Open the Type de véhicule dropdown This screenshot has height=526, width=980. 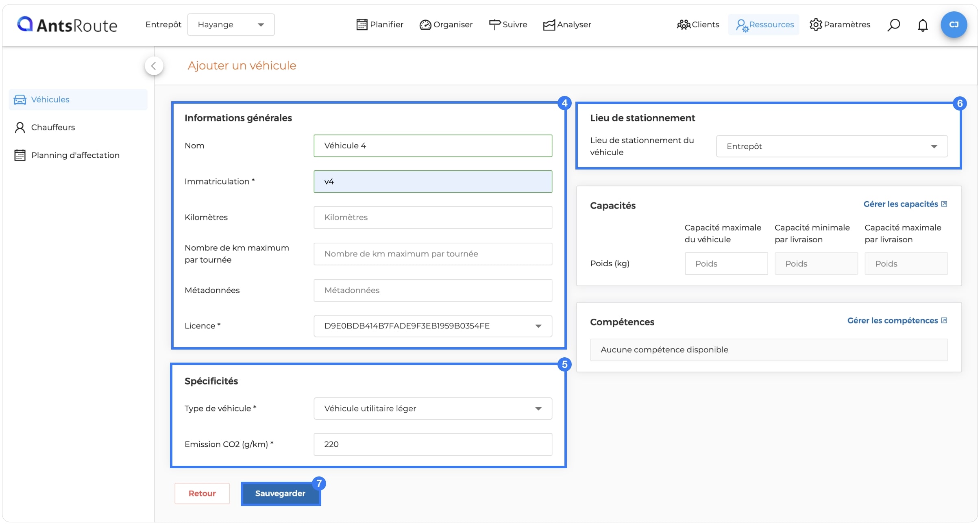433,409
